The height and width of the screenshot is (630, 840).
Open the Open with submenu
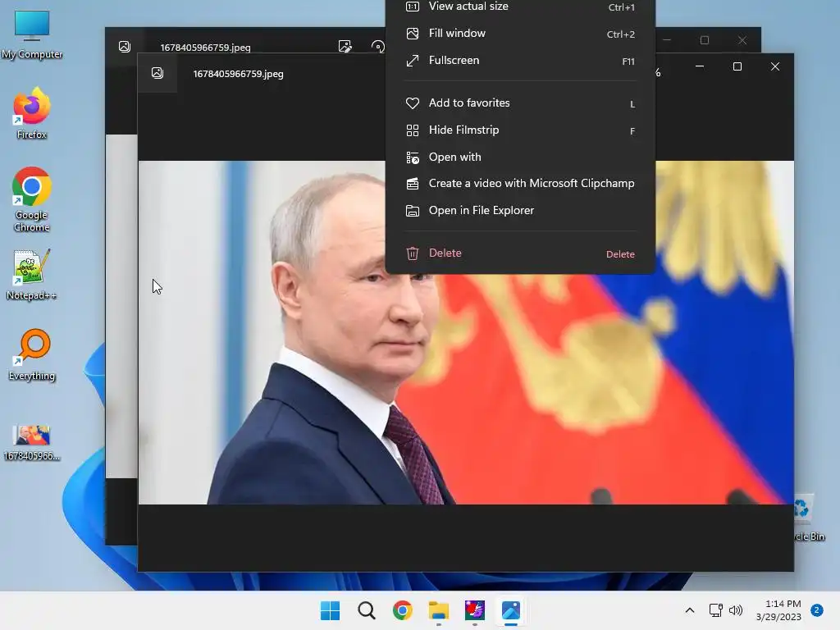pyautogui.click(x=519, y=157)
